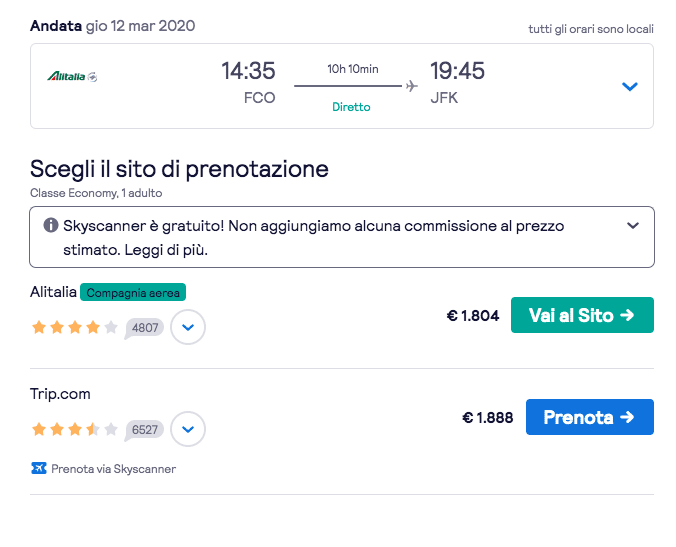This screenshot has width=676, height=547.
Task: Click the info icon in Skyscanner notice
Action: coord(51,226)
